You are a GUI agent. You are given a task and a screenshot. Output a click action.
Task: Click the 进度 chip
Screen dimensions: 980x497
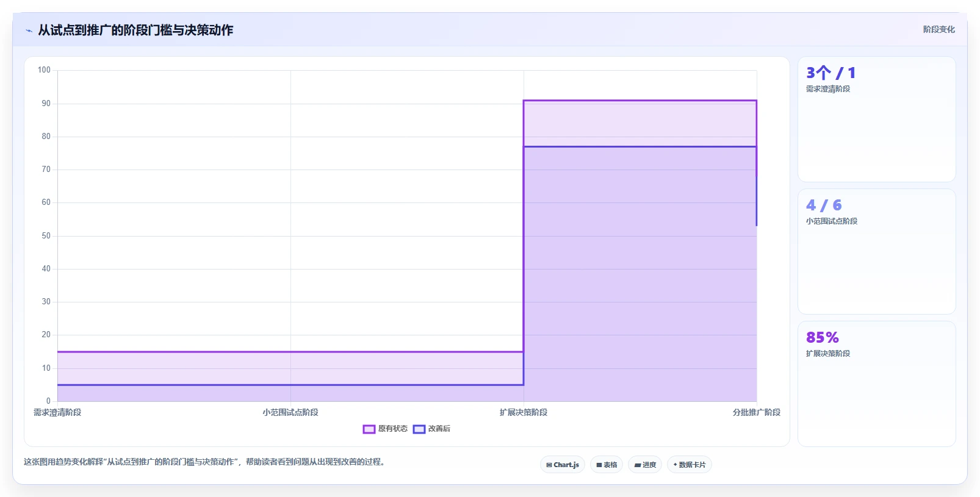click(645, 465)
